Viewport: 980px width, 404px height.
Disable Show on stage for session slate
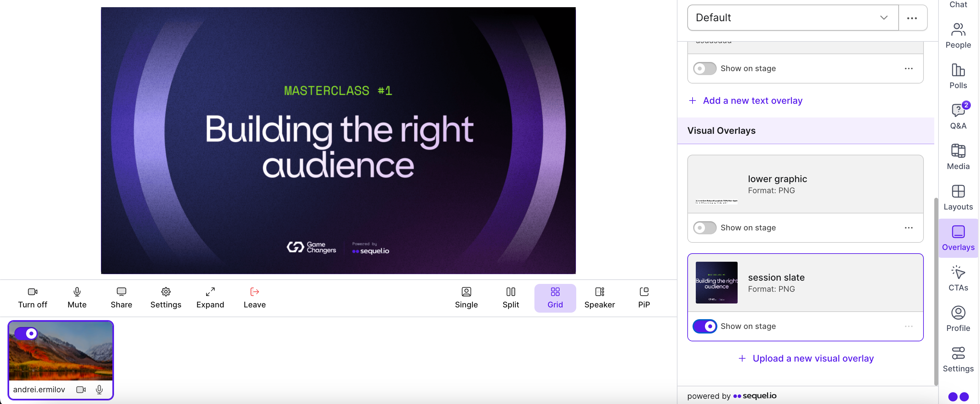705,326
